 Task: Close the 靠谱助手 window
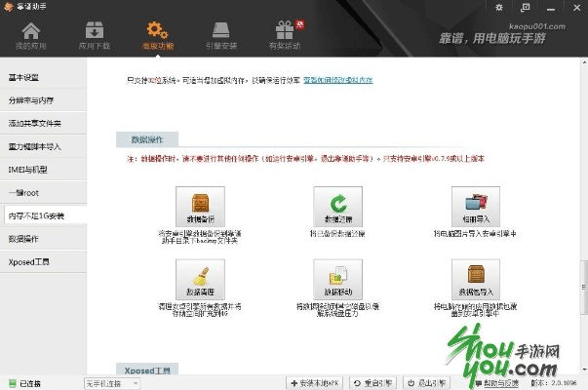click(x=576, y=8)
